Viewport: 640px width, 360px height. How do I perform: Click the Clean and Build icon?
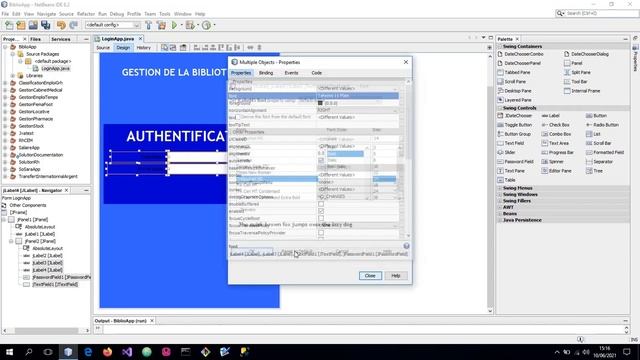(161, 25)
